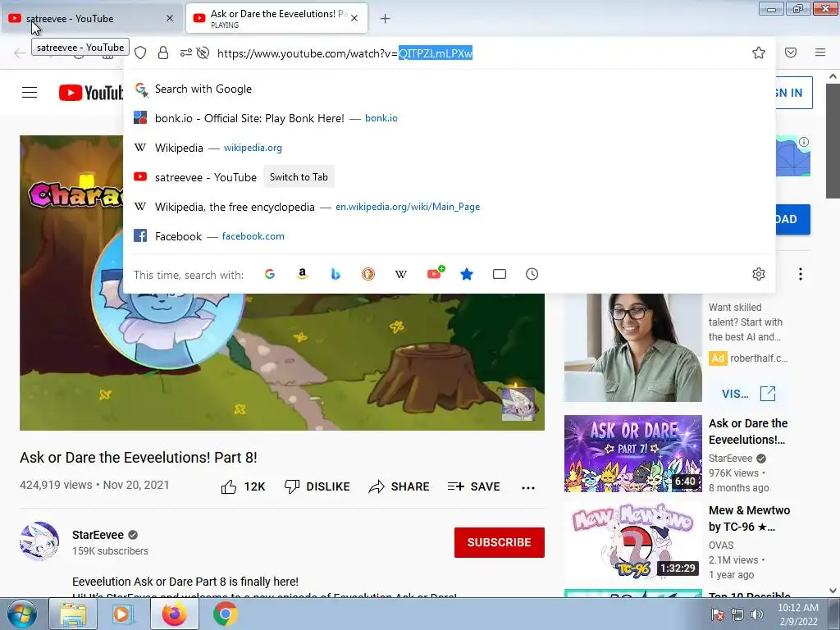Open the Robert Half ad image
The height and width of the screenshot is (630, 840).
632,348
